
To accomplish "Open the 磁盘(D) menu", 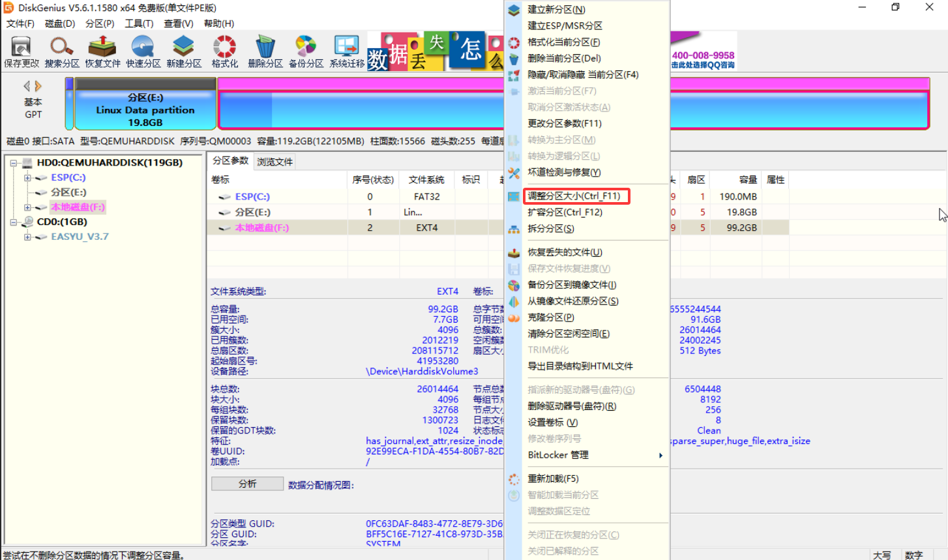I will click(x=59, y=23).
